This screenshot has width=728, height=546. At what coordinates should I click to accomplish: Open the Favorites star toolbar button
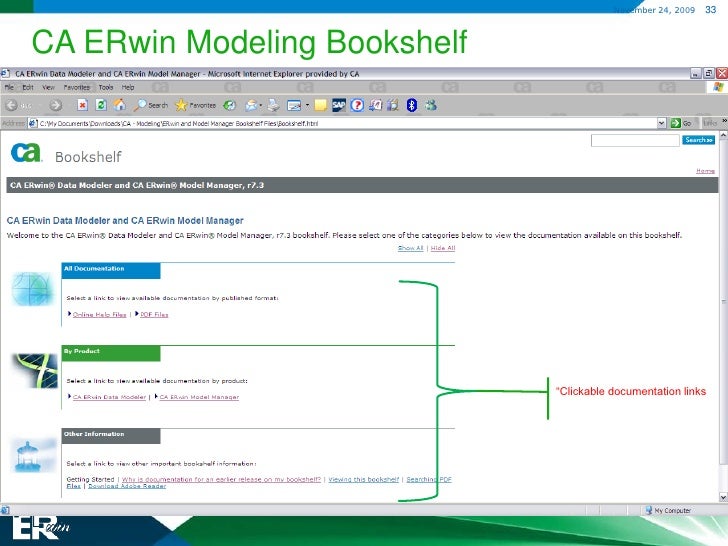[195, 105]
